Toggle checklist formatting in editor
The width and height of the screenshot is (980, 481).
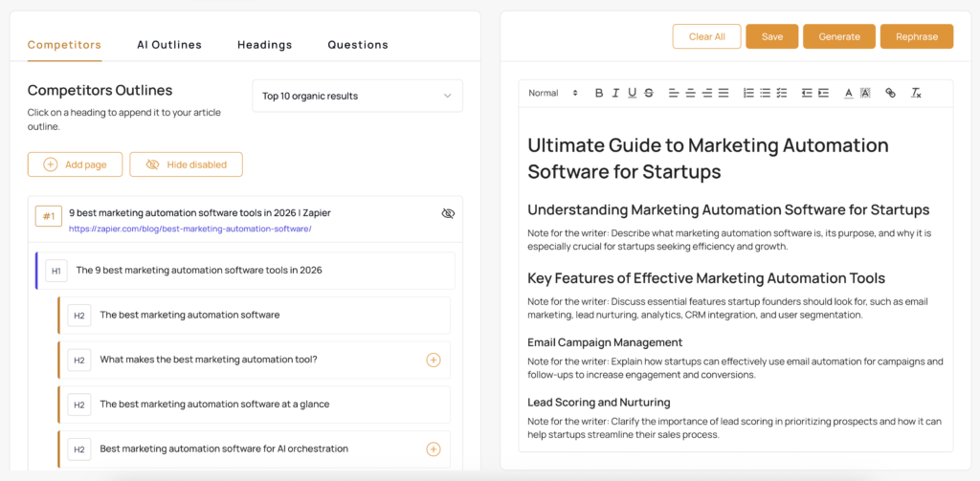pos(781,93)
